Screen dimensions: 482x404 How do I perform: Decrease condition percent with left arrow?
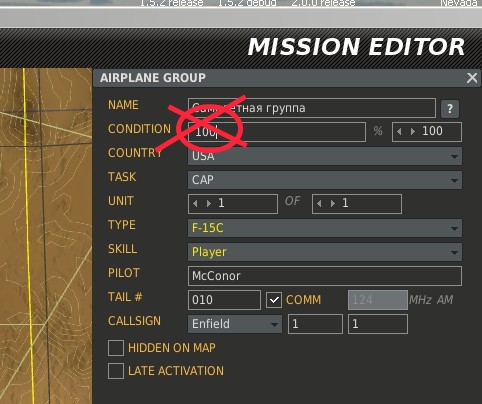(x=399, y=132)
